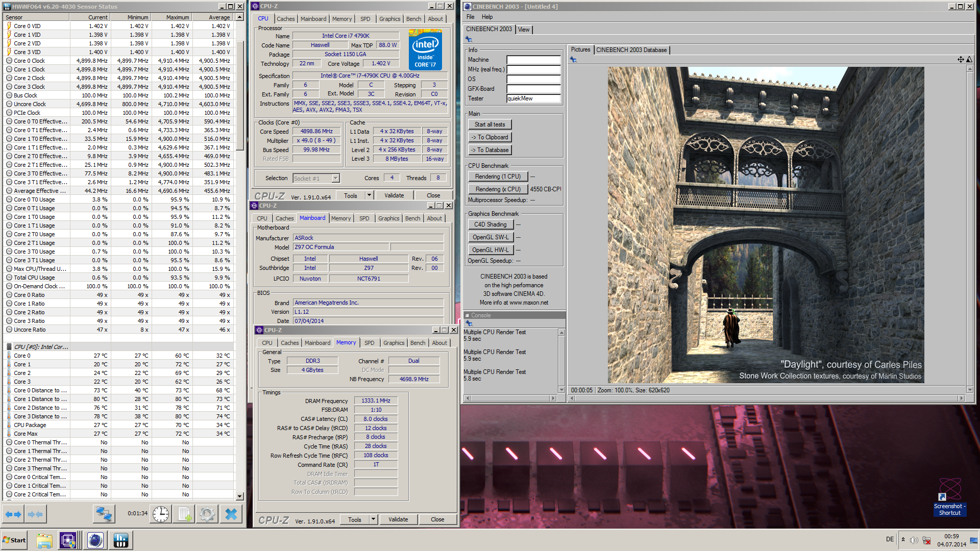
Task: Click the Maximum column header in HWiNFO
Action: [x=172, y=17]
